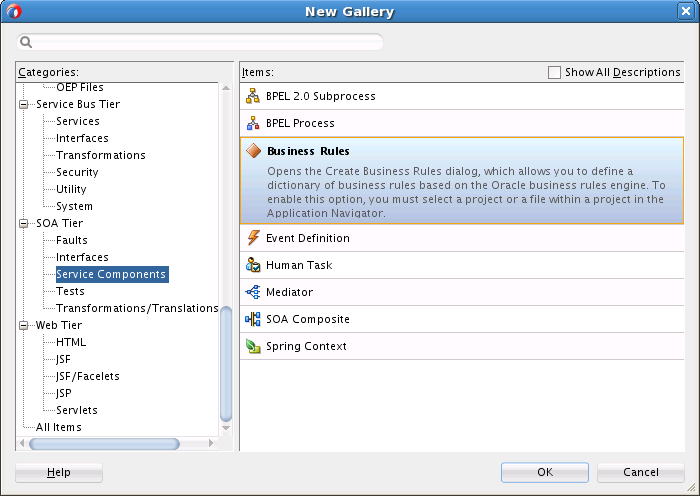
Task: Select SOA Composite item
Action: coord(462,319)
